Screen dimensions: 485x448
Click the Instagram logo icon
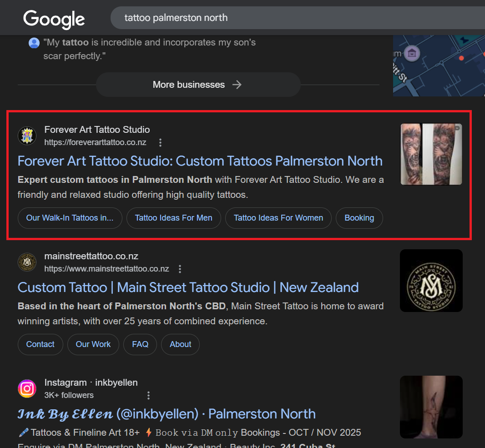click(27, 388)
